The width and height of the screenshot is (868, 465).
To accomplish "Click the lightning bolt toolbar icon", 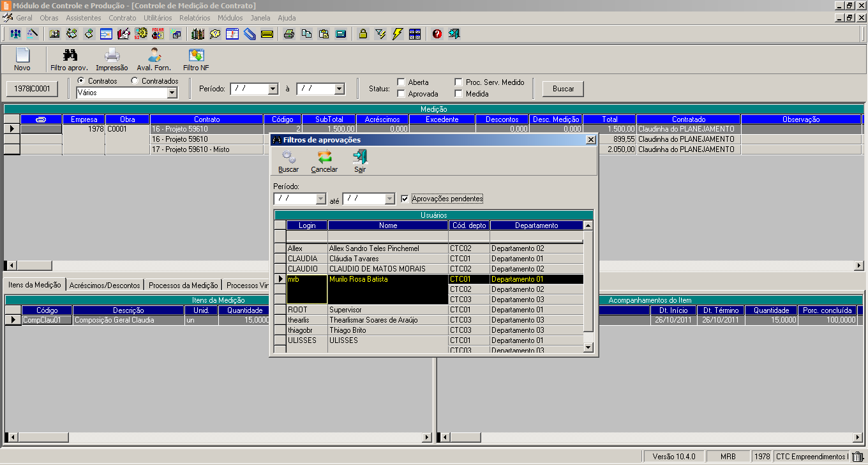I will point(398,34).
